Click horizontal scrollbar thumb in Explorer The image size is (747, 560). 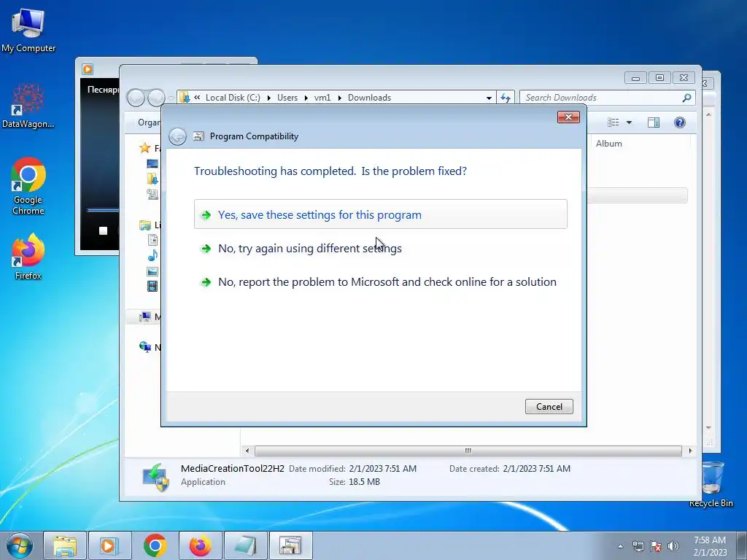[468, 451]
